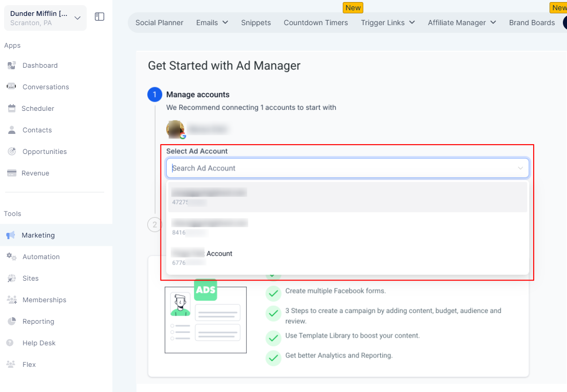Click the Conversations chat icon
This screenshot has width=567, height=392.
coord(12,86)
